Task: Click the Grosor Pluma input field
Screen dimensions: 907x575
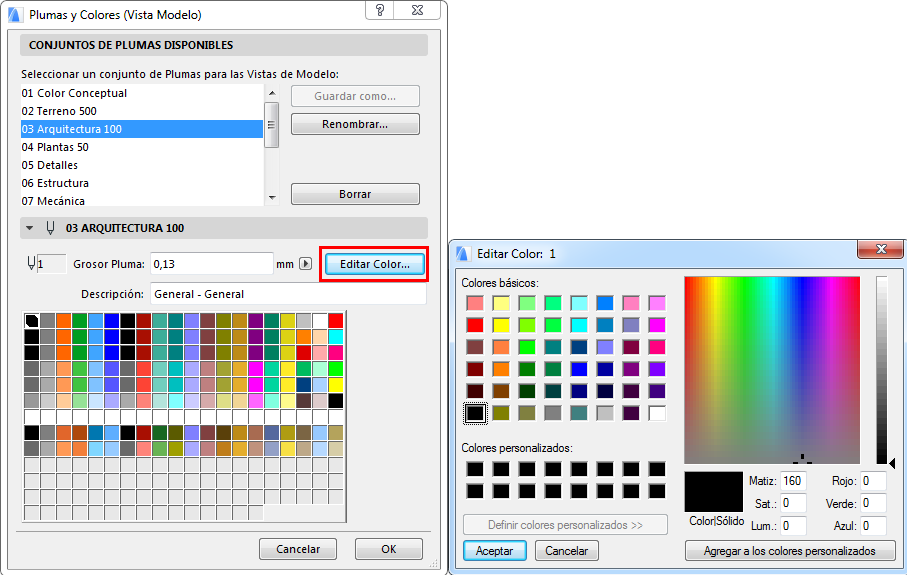Action: coord(212,264)
